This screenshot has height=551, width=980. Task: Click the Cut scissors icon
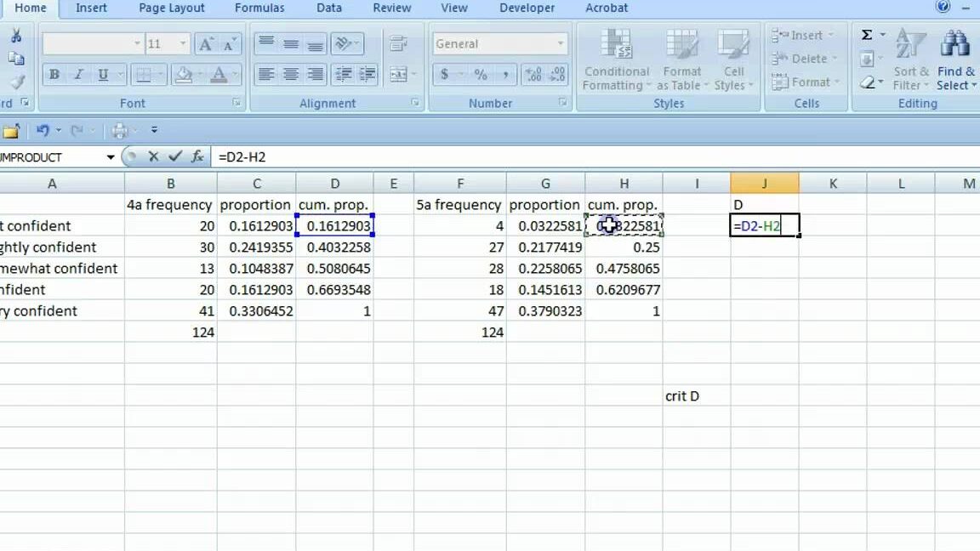pyautogui.click(x=16, y=36)
